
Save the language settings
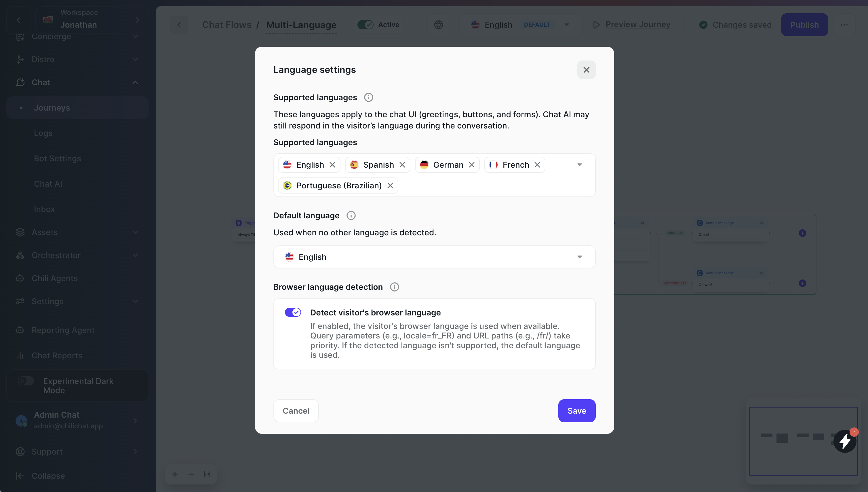click(x=577, y=410)
